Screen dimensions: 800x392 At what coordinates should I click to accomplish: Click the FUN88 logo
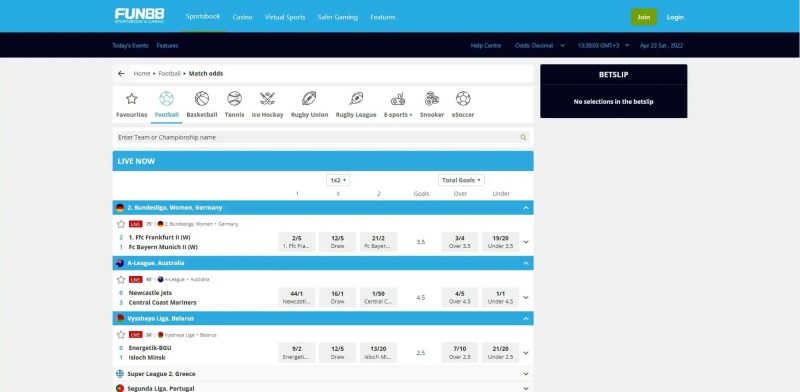[x=139, y=16]
